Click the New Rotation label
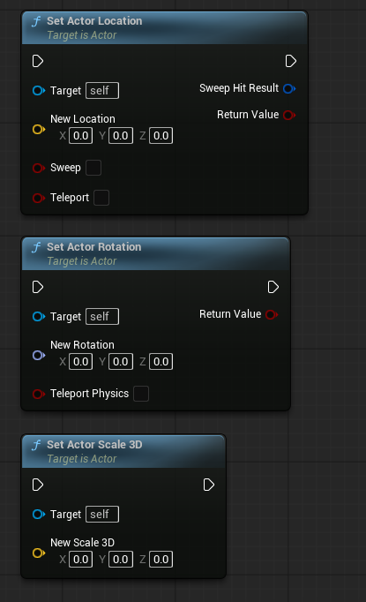Viewport: 366px width, 602px height. 82,345
